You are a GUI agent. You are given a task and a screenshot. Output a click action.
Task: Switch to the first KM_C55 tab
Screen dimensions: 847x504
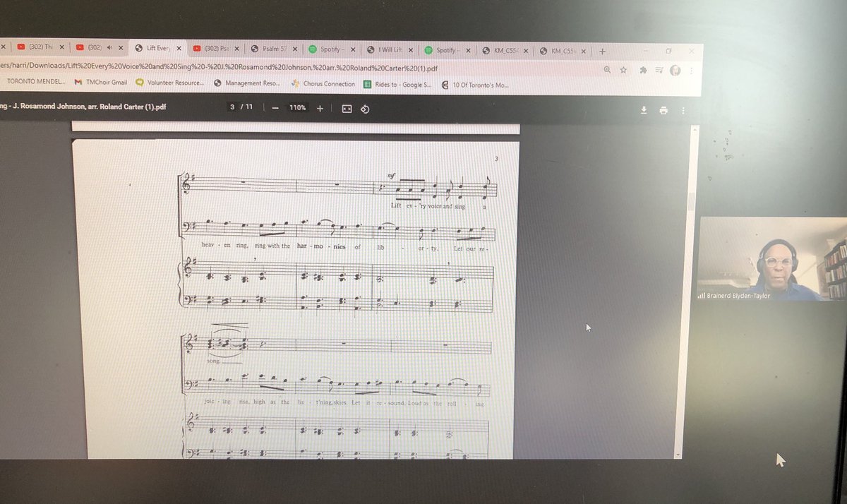click(505, 50)
